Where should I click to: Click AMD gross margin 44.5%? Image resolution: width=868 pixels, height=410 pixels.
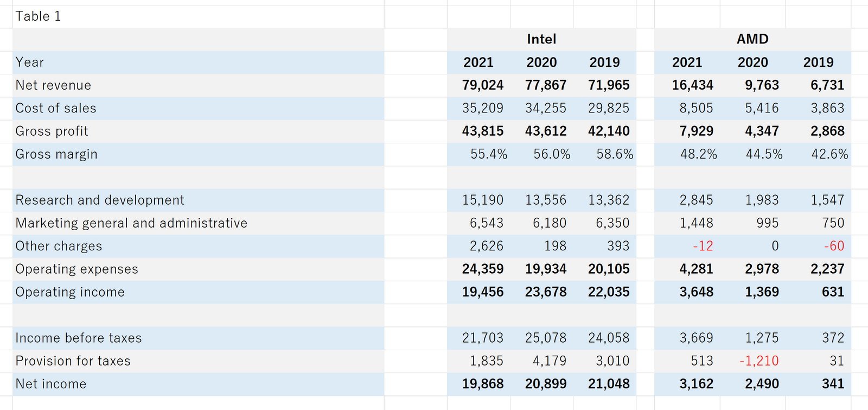[x=764, y=154]
